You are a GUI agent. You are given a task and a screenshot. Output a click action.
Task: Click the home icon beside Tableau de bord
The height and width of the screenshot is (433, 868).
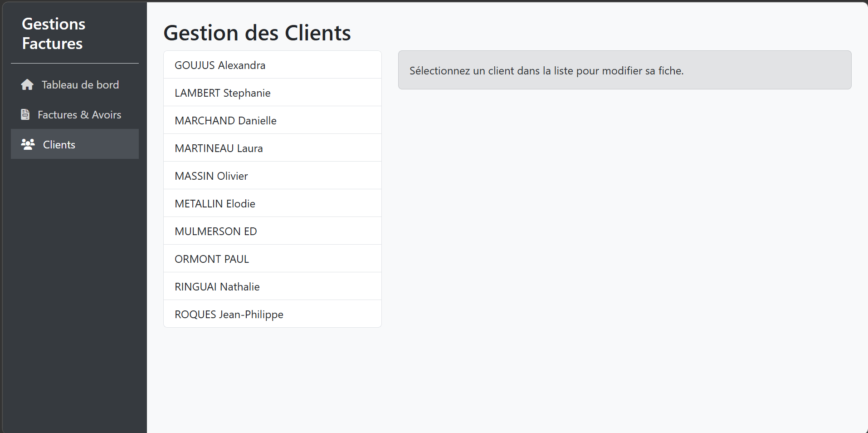[x=27, y=85]
